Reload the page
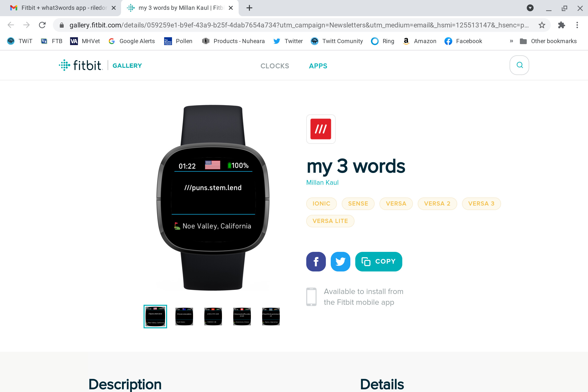This screenshot has width=588, height=392. pos(42,25)
